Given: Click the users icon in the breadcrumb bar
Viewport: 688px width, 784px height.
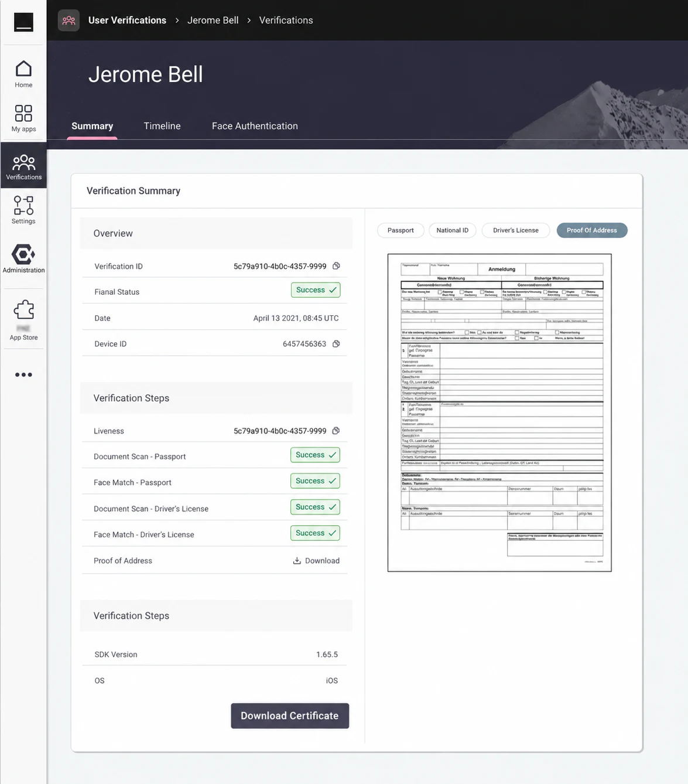Looking at the screenshot, I should [x=69, y=21].
